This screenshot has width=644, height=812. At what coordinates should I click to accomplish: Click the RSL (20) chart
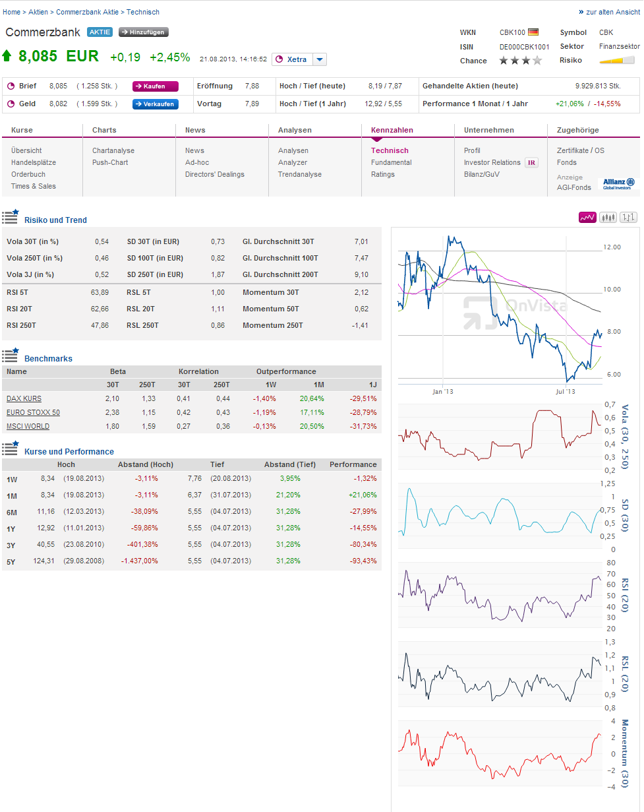pyautogui.click(x=500, y=675)
